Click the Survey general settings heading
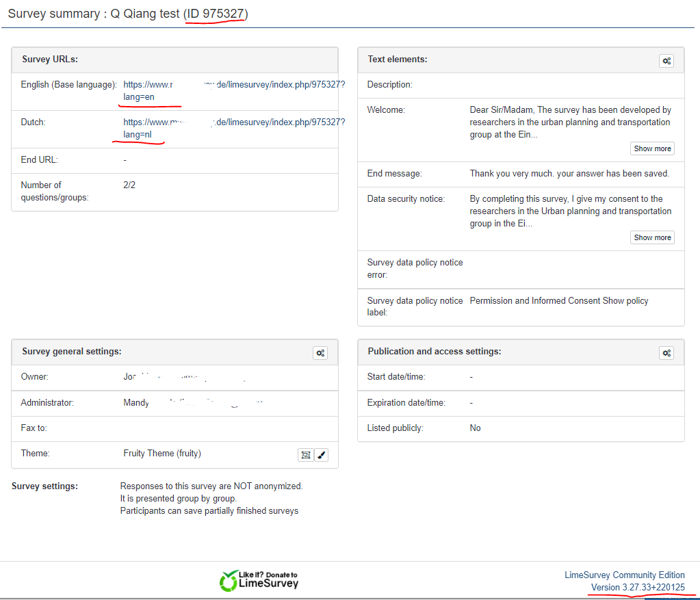 tap(72, 352)
